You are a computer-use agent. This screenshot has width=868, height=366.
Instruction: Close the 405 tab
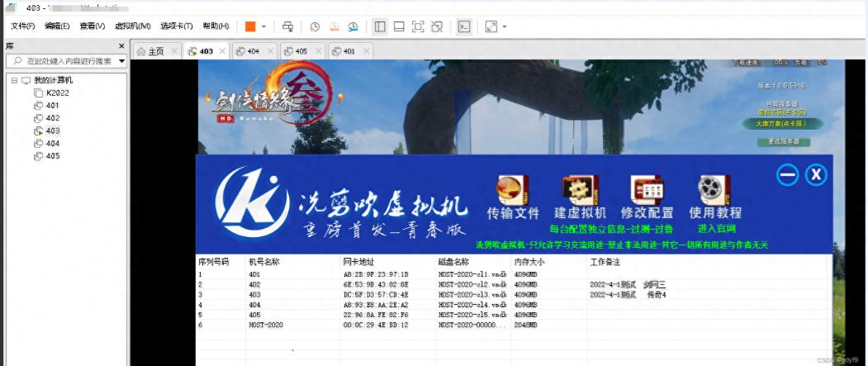(319, 51)
